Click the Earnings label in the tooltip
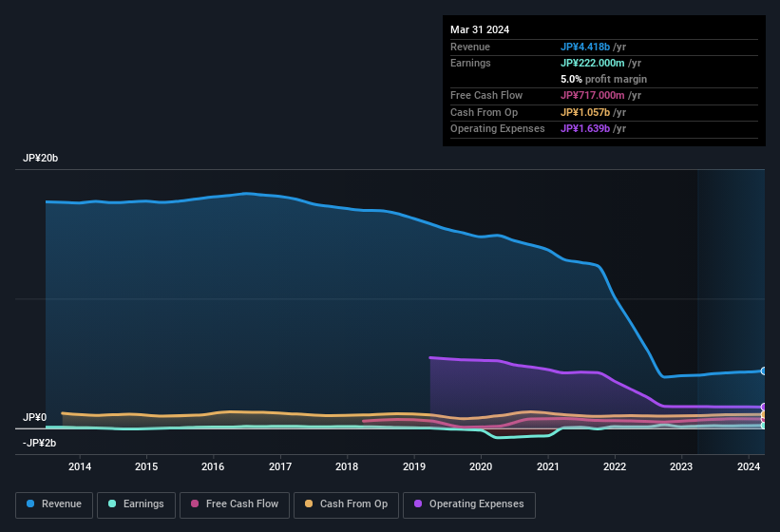Viewport: 780px width, 532px height. 470,63
